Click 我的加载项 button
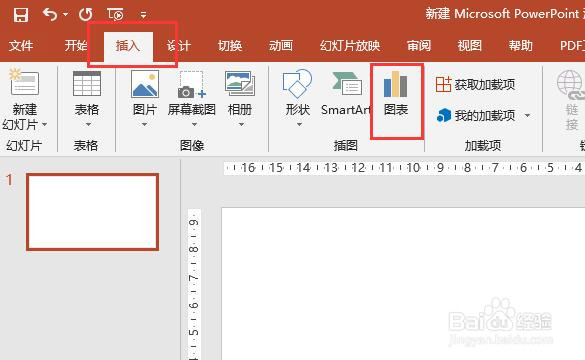Image resolution: width=585 pixels, height=360 pixels. click(476, 115)
